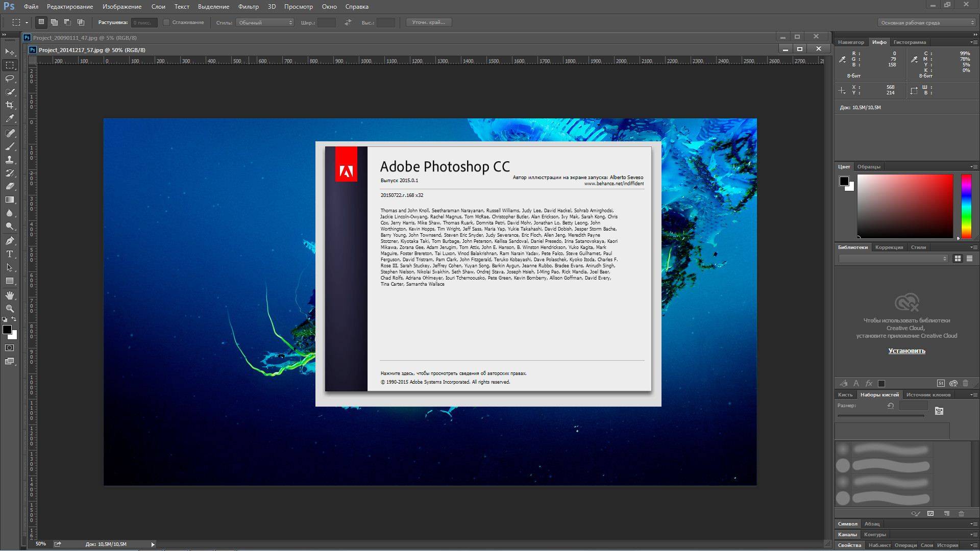980x551 pixels.
Task: Click the library trash icon
Action: [x=965, y=383]
